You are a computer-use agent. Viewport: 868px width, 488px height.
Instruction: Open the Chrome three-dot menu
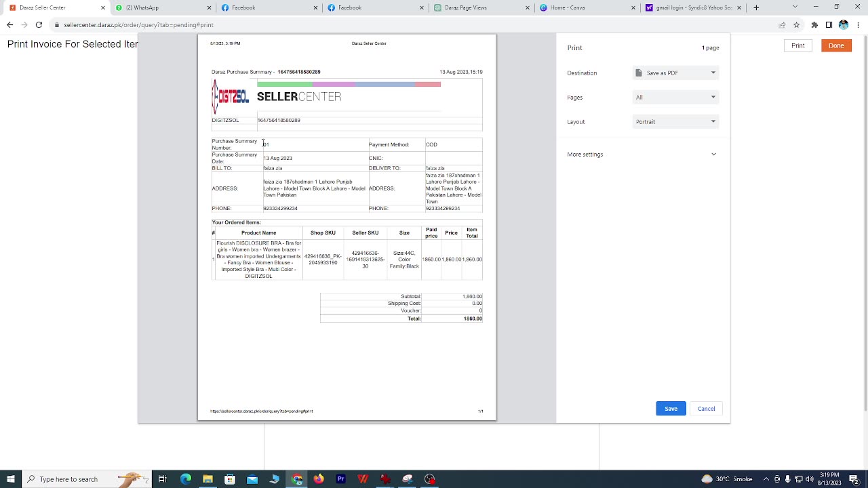pyautogui.click(x=858, y=25)
